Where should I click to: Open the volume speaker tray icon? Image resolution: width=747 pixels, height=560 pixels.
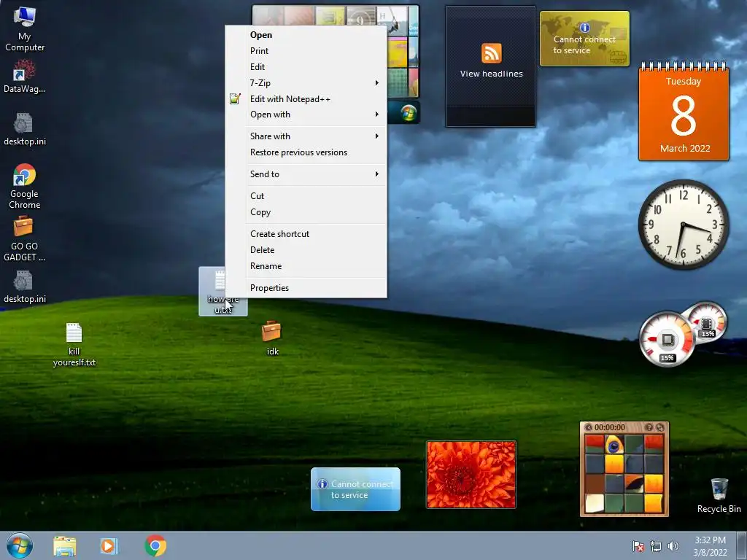(673, 546)
